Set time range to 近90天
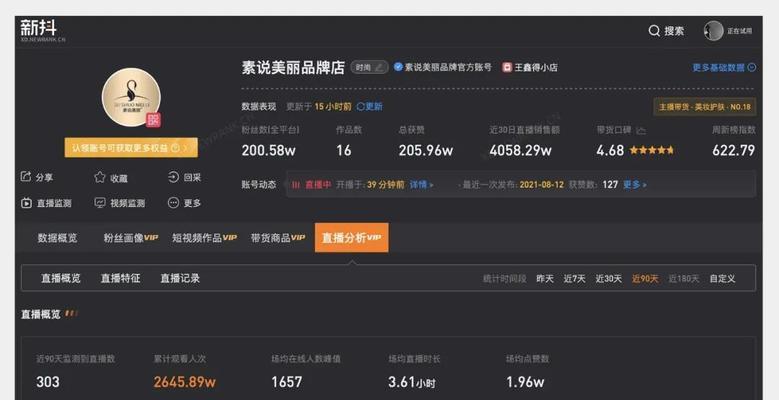This screenshot has height=400, width=779. click(645, 279)
